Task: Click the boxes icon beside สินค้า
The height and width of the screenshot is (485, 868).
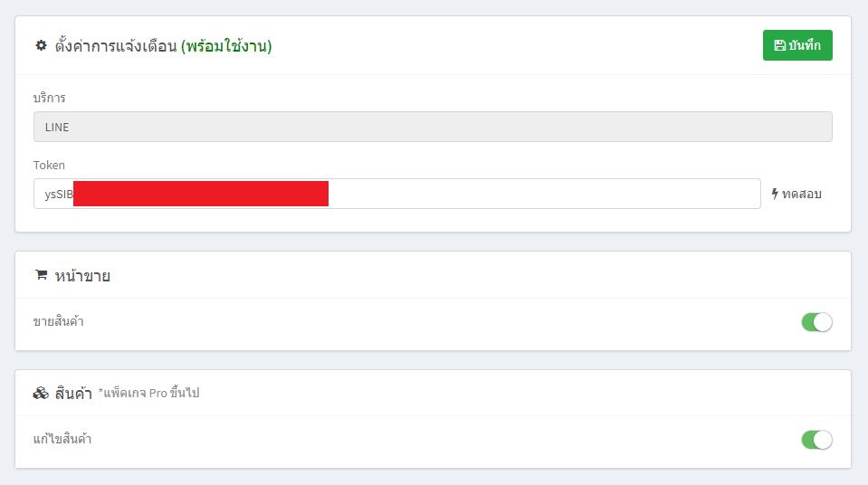Action: click(x=41, y=394)
